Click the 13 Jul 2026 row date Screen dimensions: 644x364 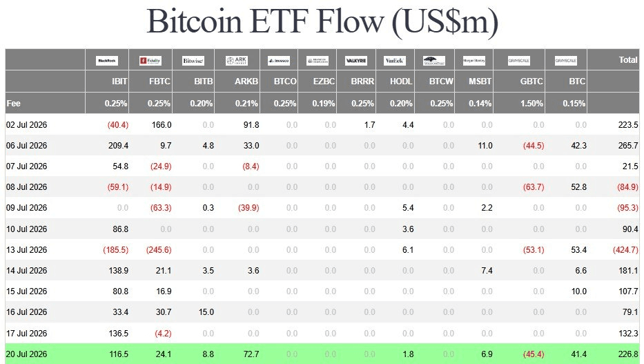[x=26, y=250]
